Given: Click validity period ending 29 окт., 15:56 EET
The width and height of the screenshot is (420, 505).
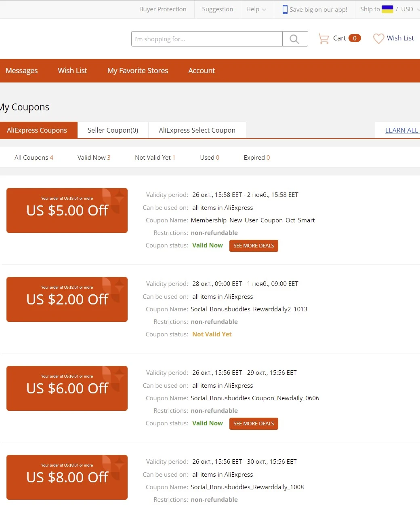Looking at the screenshot, I should pos(244,373).
